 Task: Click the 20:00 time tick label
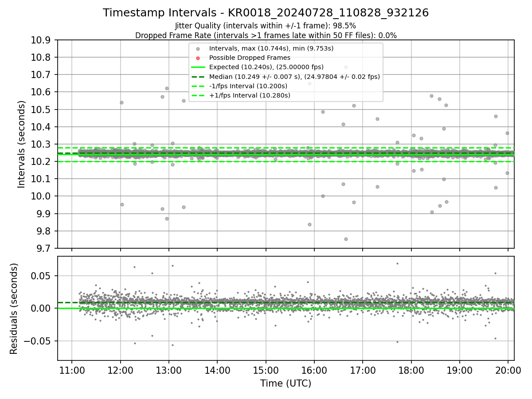508,370
